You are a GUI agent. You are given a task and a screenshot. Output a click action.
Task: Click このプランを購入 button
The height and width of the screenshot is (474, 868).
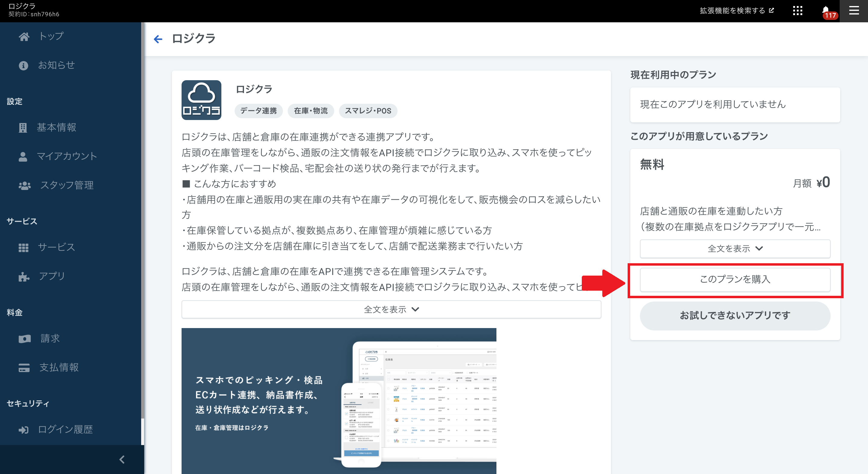[735, 279]
